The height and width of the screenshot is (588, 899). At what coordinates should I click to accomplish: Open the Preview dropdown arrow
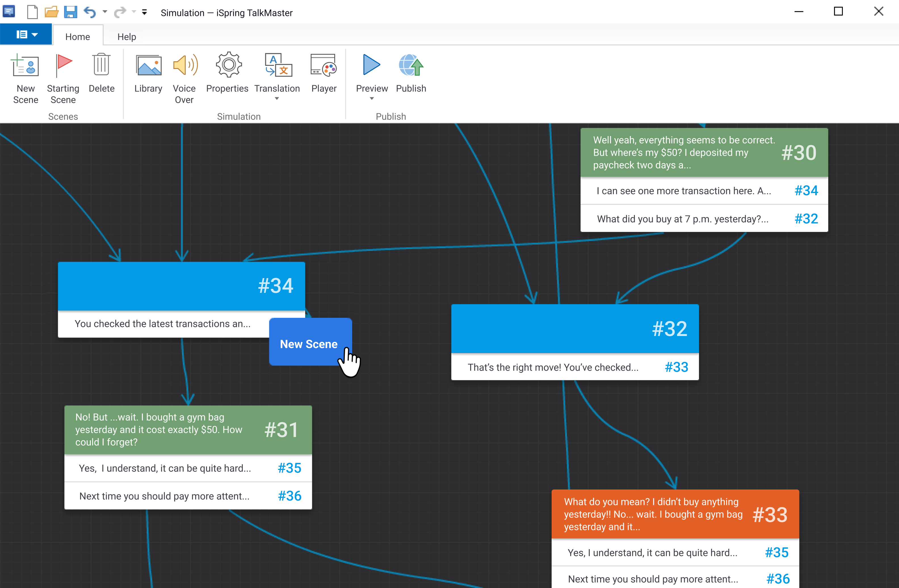372,98
